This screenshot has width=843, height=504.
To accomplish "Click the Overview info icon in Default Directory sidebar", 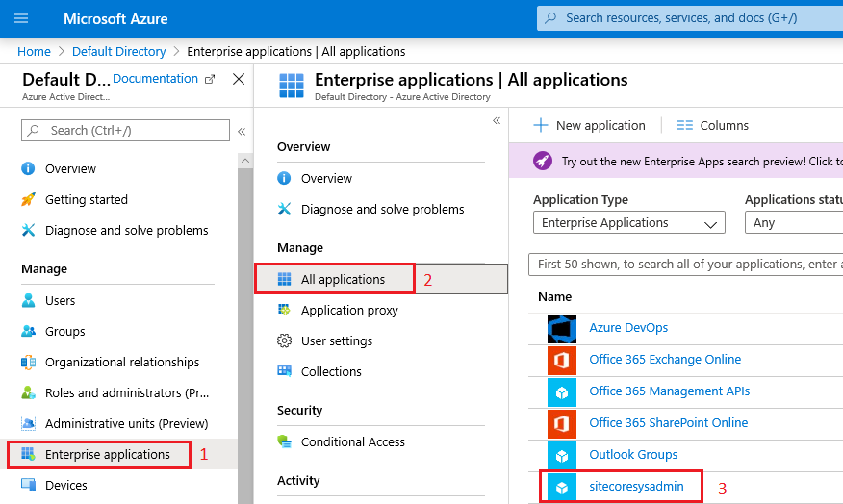I will coord(28,168).
